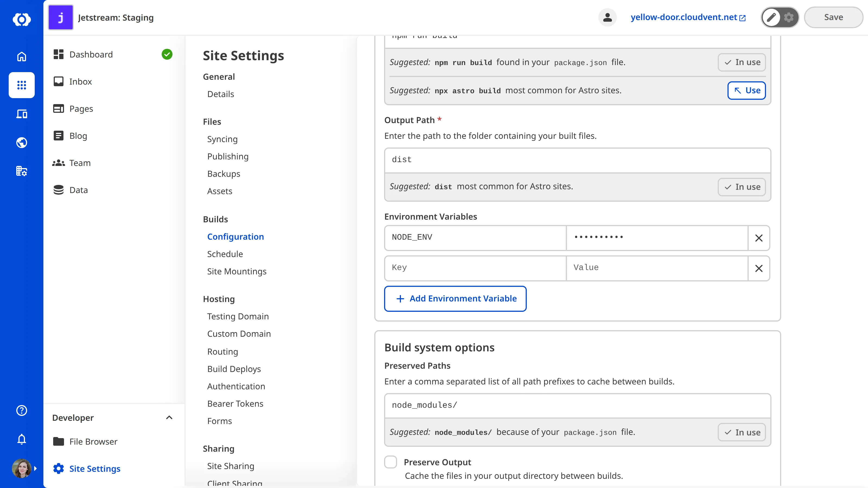Open Site Mountings settings
Screen dimensions: 868x488
click(x=237, y=271)
